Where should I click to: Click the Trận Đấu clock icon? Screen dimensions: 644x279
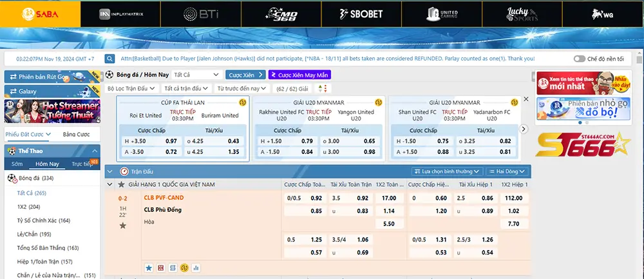tap(124, 171)
